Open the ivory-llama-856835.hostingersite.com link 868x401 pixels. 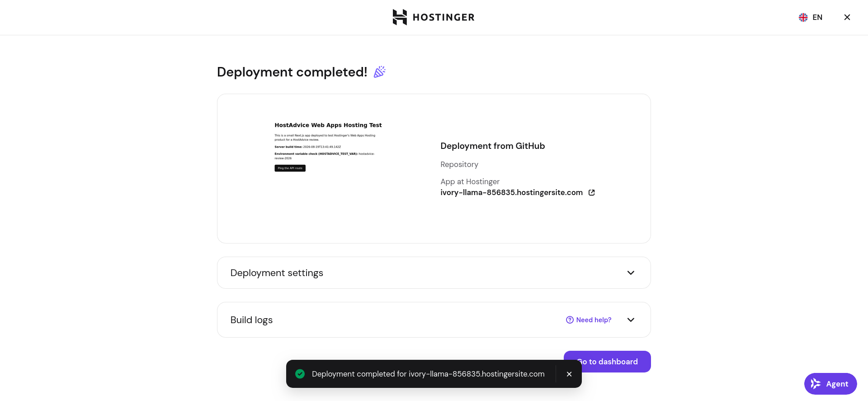(x=512, y=192)
